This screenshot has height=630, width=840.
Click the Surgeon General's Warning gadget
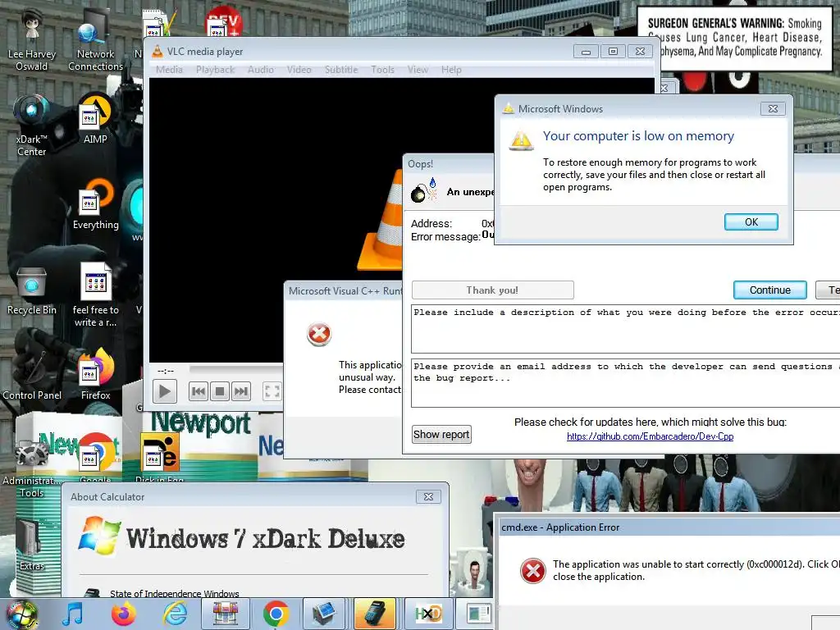click(734, 39)
